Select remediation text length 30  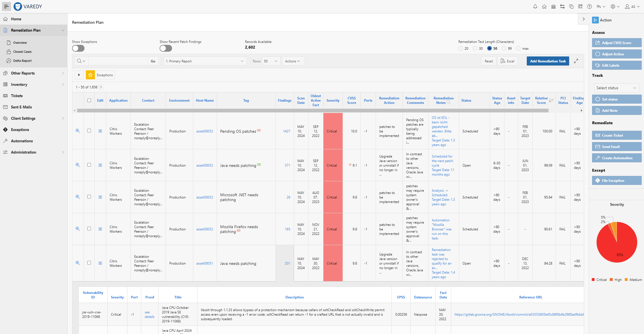[x=475, y=48]
